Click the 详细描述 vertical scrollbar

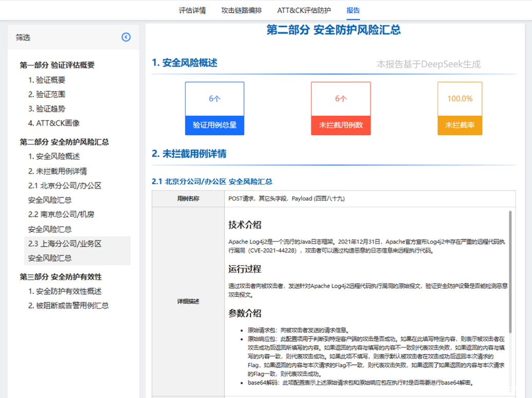510,272
